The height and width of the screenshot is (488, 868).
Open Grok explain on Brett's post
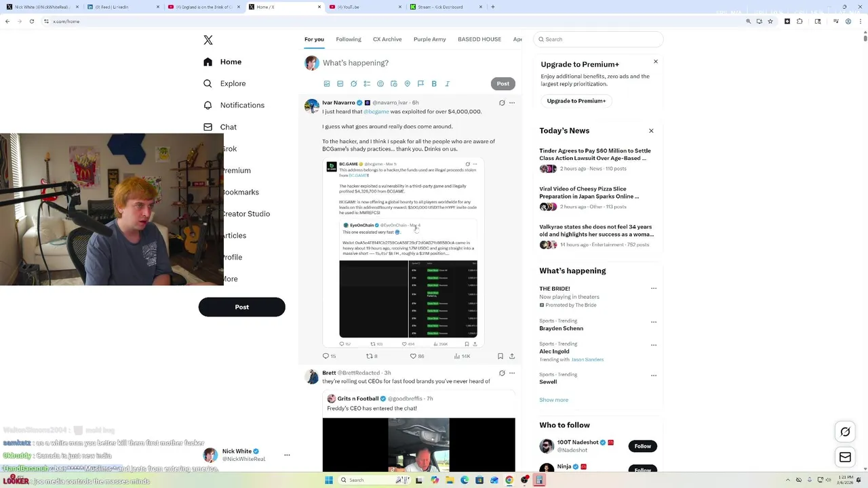click(502, 373)
